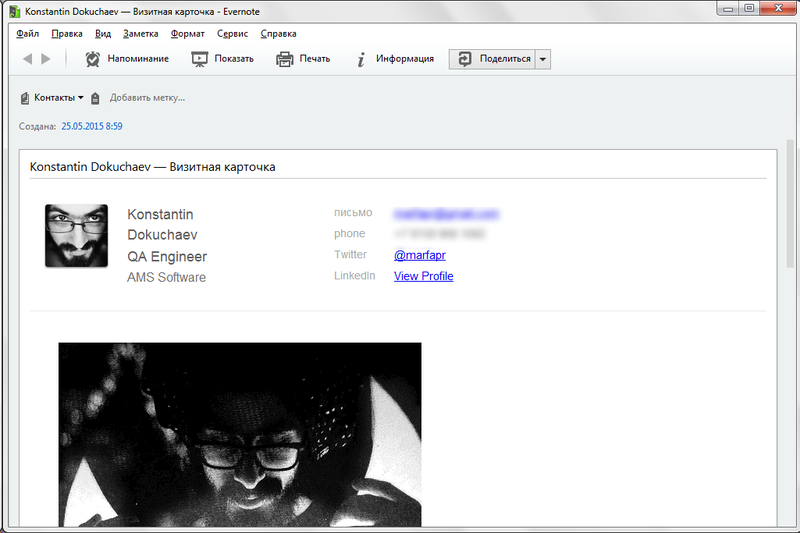Click the text QA Engineer
Screen dimensions: 800x533
click(x=167, y=257)
